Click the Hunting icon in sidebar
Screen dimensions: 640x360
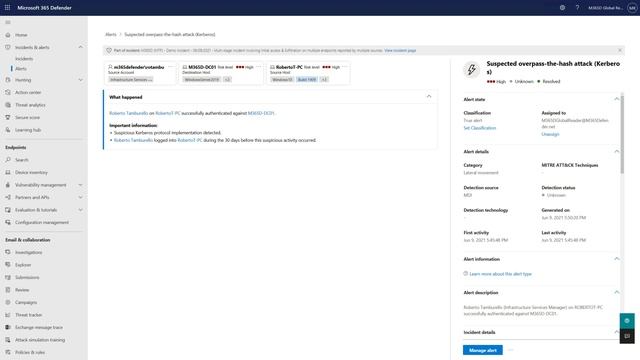tap(8, 80)
